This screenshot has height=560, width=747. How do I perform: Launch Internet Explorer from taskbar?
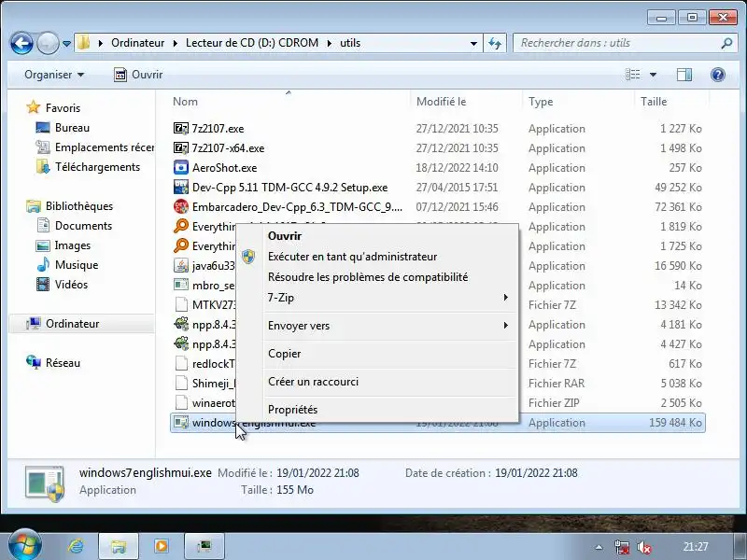[76, 546]
